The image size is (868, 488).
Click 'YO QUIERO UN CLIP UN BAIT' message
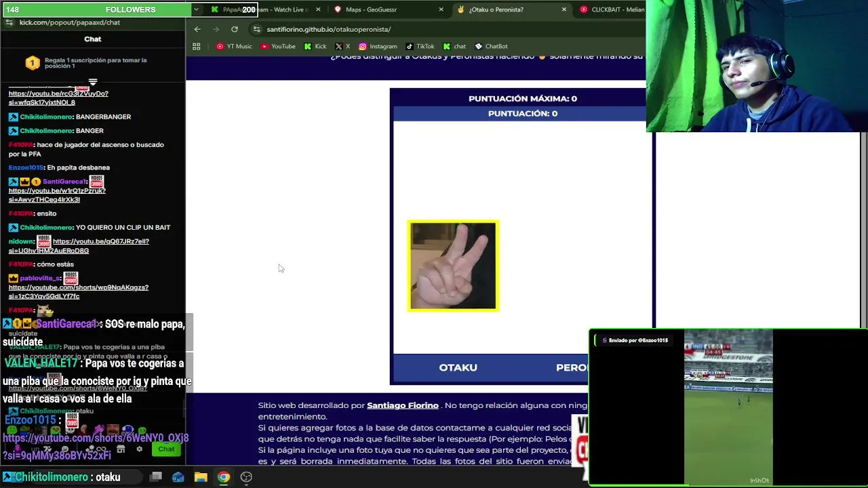123,228
